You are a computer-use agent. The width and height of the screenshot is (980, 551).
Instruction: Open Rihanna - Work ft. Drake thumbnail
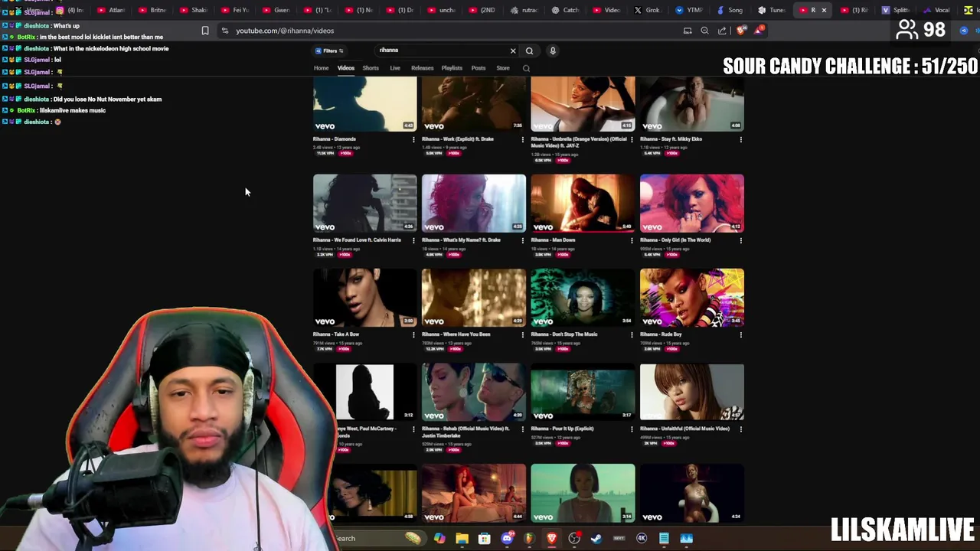point(474,103)
